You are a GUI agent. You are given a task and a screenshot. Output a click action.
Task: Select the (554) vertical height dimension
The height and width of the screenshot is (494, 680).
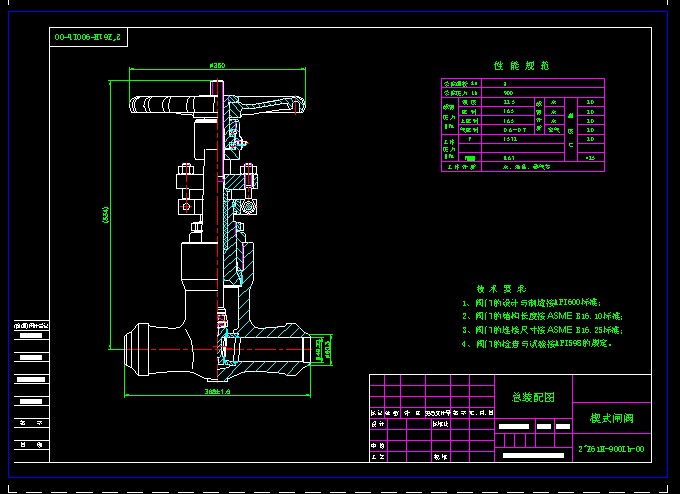tap(106, 214)
